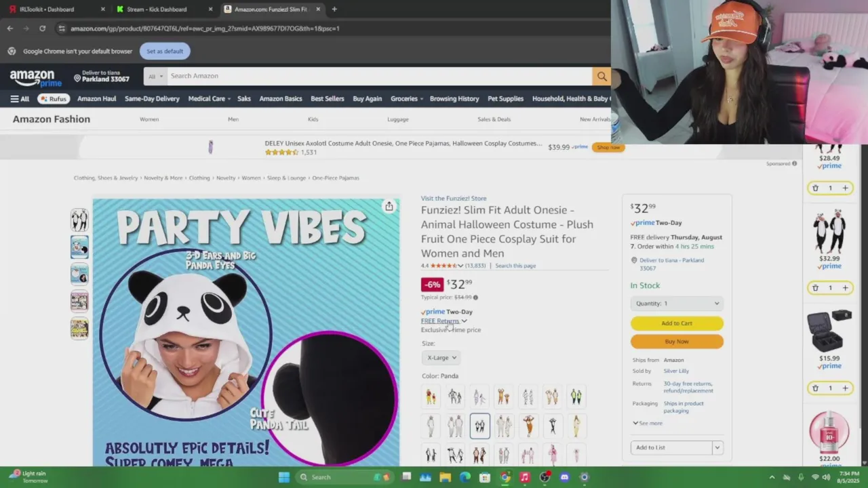Delete the $28.49 item with trash icon

[x=815, y=188]
